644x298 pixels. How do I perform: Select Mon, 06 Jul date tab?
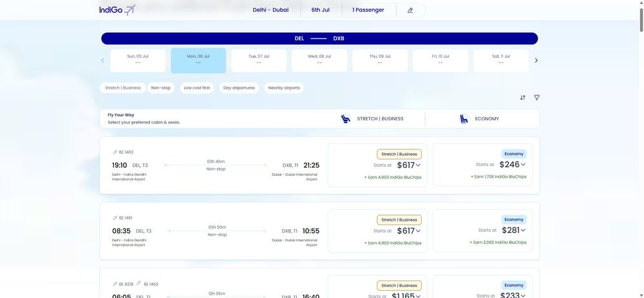click(198, 61)
